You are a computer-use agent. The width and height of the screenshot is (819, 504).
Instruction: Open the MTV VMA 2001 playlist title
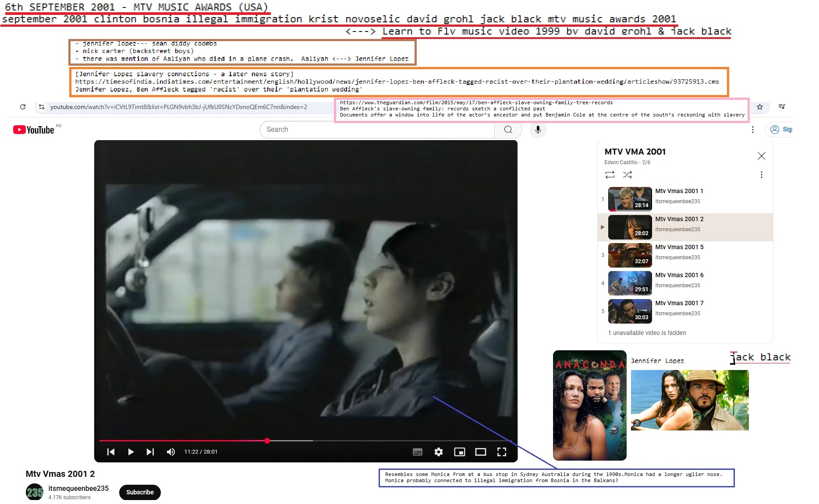click(x=635, y=152)
